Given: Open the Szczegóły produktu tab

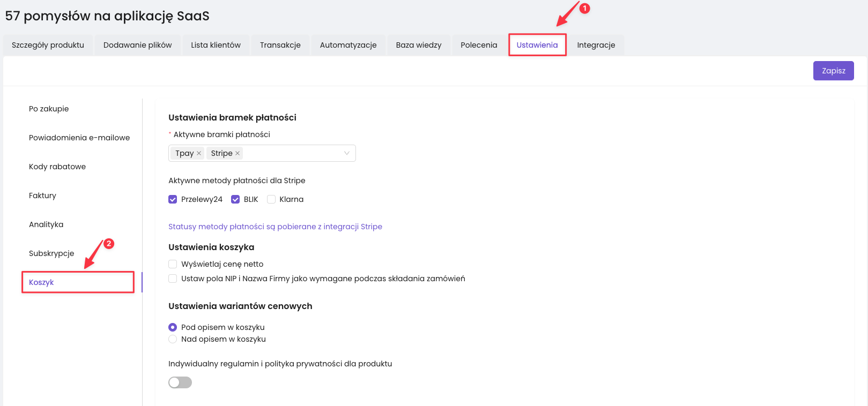Looking at the screenshot, I should (x=48, y=45).
